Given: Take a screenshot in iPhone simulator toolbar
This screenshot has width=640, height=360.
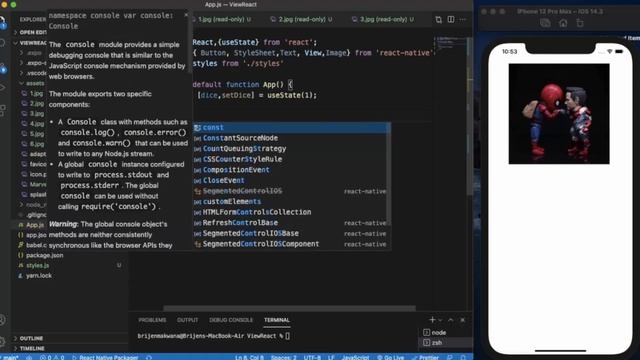Looking at the screenshot, I should 545,23.
